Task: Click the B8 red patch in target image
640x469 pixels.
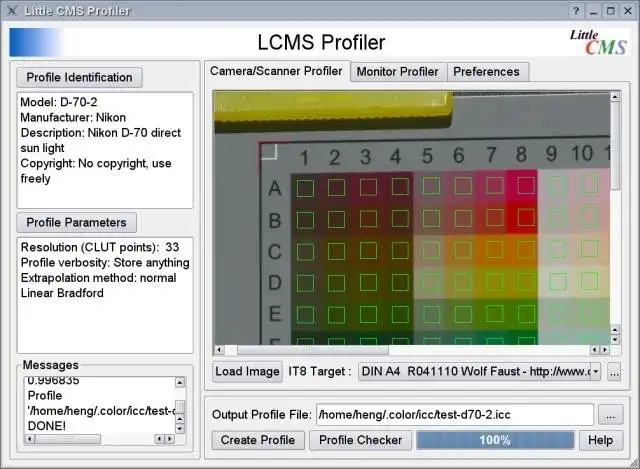Action: [x=526, y=218]
